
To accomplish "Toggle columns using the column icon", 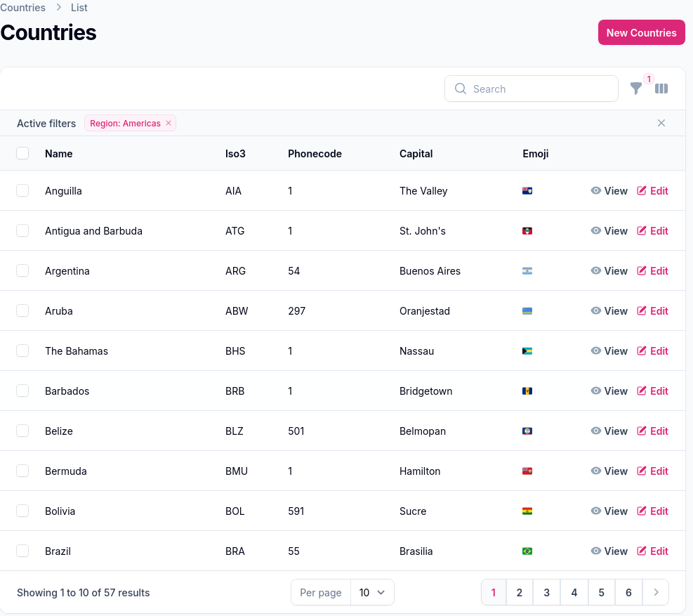I will point(661,89).
